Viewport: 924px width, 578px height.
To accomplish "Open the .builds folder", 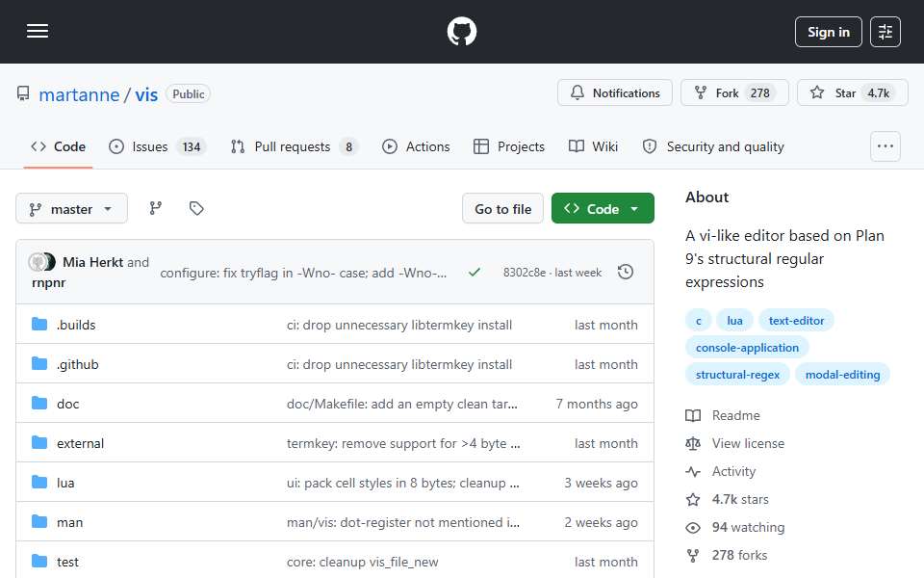I will (76, 325).
